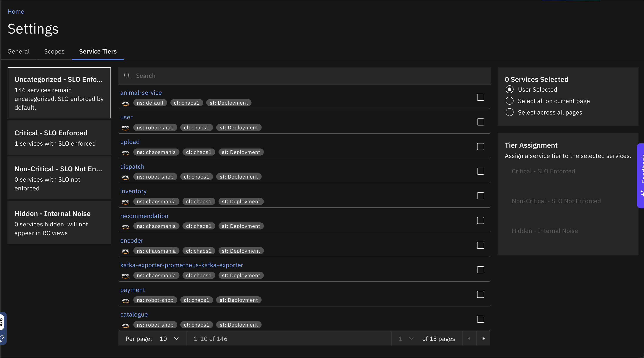
Task: Check the checkbox for the user service
Action: 481,122
